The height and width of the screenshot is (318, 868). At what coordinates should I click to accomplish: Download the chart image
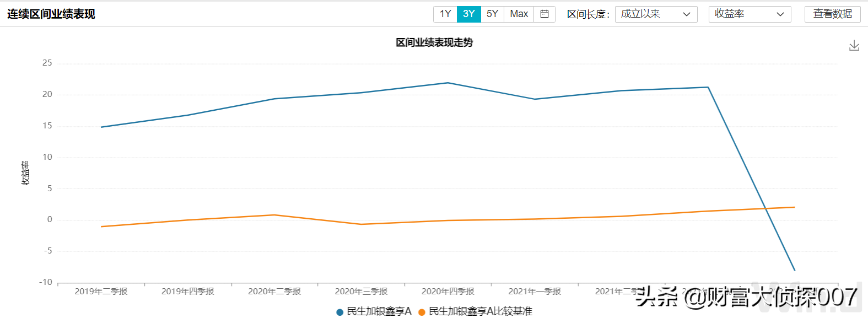(854, 46)
